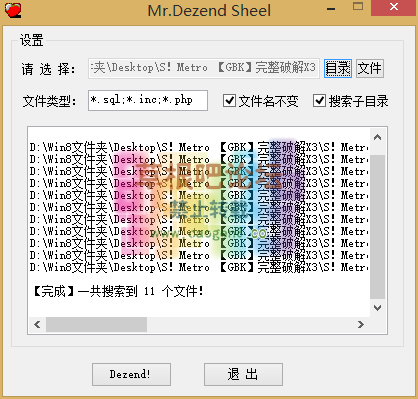
Task: Click the scroll up arrow in the log list
Action: point(377,137)
